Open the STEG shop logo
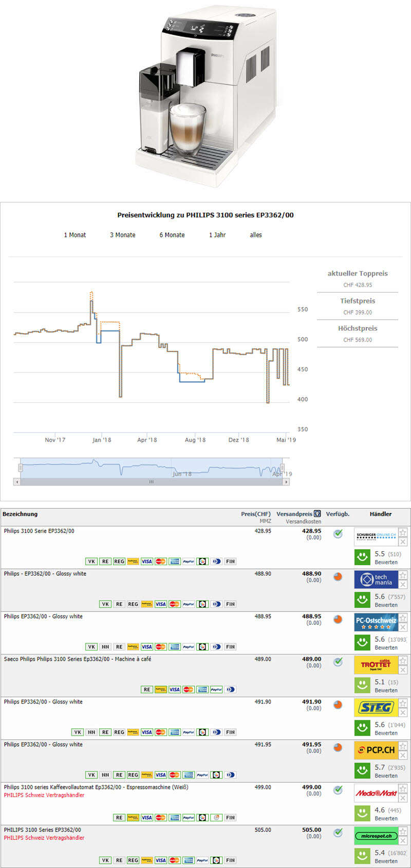Image resolution: width=411 pixels, height=868 pixels. tap(376, 708)
